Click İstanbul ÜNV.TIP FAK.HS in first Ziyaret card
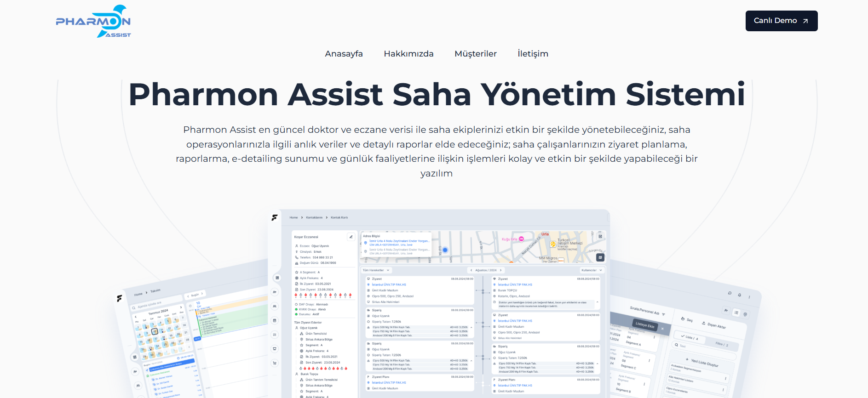The height and width of the screenshot is (398, 868). pyautogui.click(x=389, y=284)
